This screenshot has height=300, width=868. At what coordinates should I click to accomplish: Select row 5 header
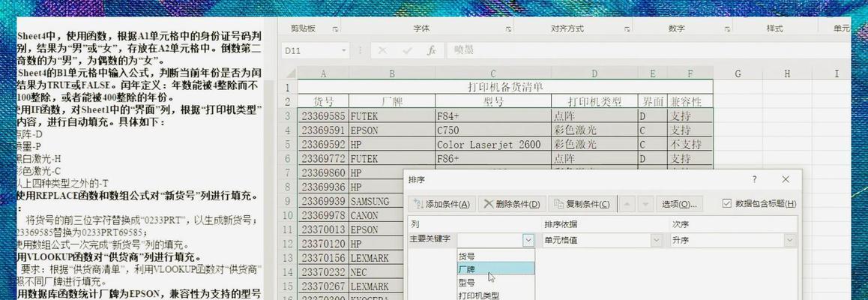[x=287, y=145]
